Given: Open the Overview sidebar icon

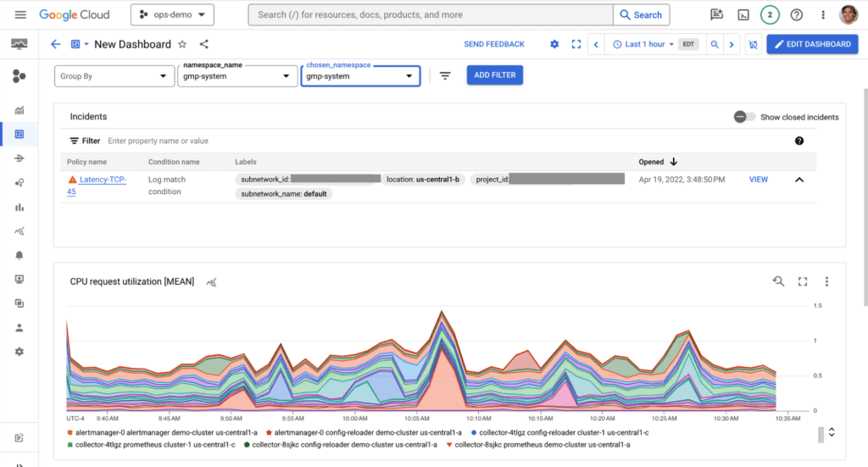Looking at the screenshot, I should tap(19, 110).
